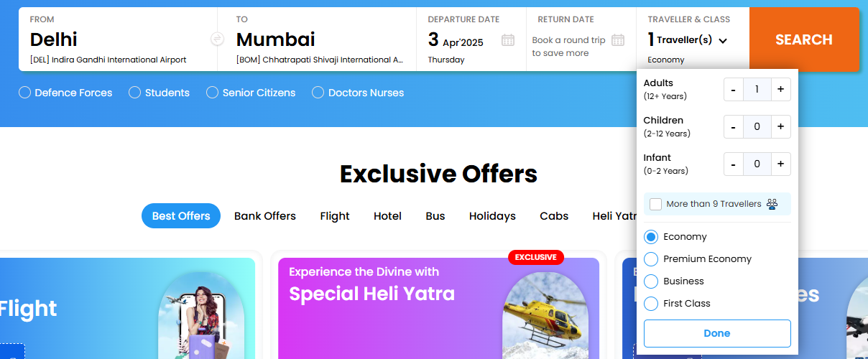Open the return date calendar icon
Image resolution: width=868 pixels, height=359 pixels.
[618, 40]
